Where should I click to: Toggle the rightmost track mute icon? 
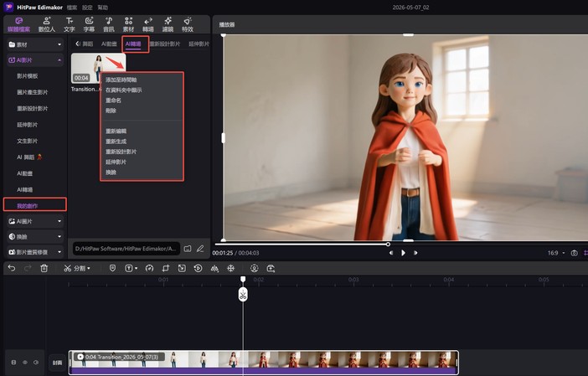click(x=36, y=363)
